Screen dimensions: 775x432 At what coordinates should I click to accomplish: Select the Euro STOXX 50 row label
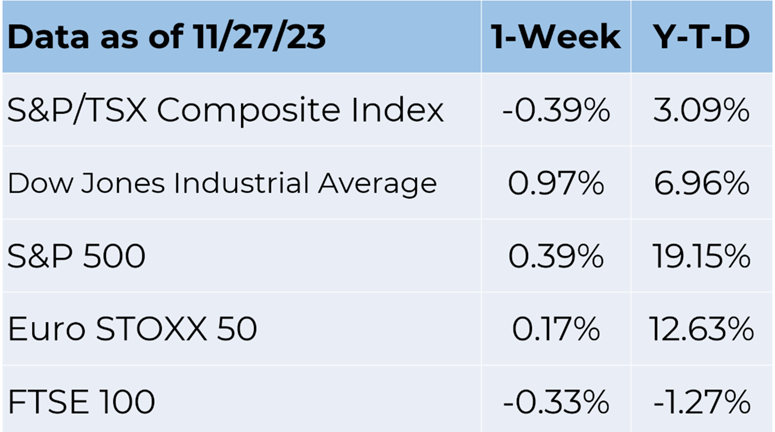point(132,329)
